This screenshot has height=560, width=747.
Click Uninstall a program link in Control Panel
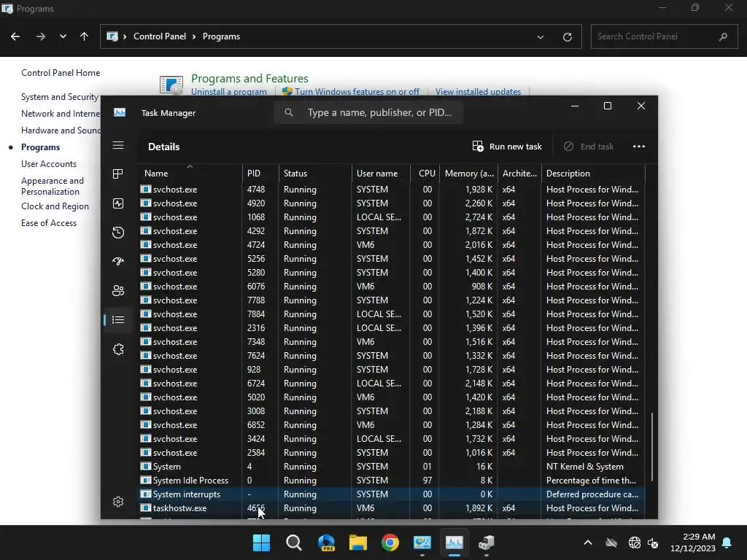tap(228, 92)
